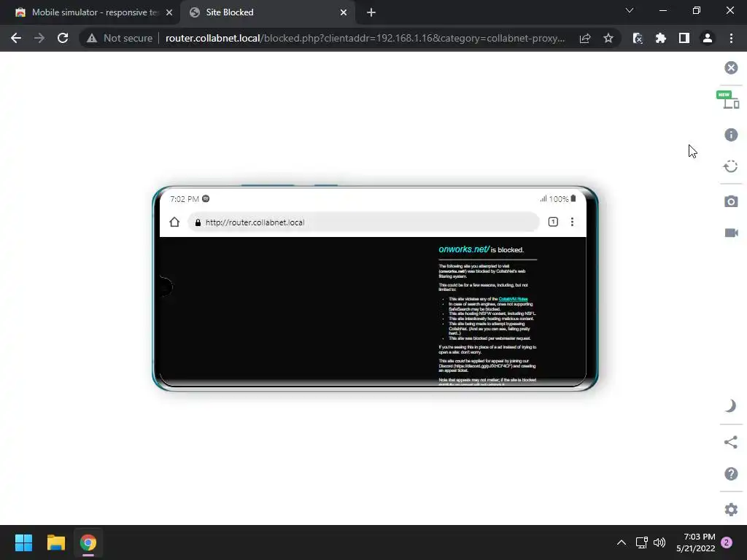
Task: Bookmark this tab with the star icon
Action: (x=608, y=38)
